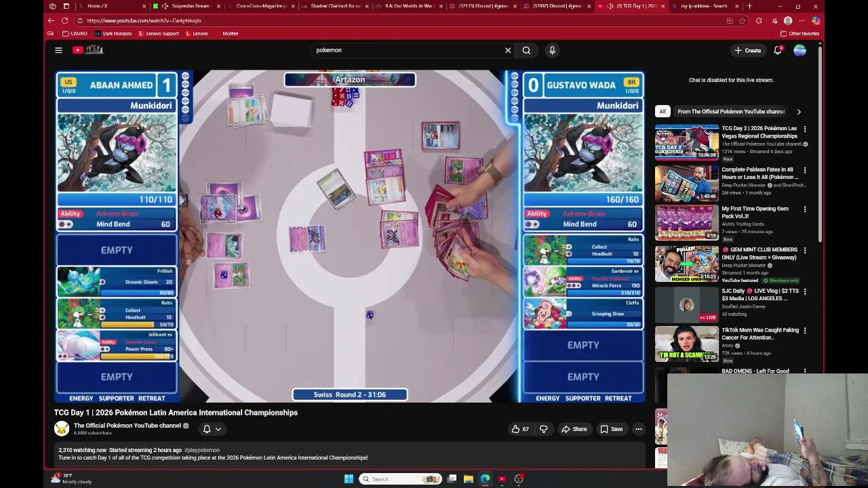868x488 pixels.
Task: Show more filter chips with the arrow
Action: [x=799, y=111]
